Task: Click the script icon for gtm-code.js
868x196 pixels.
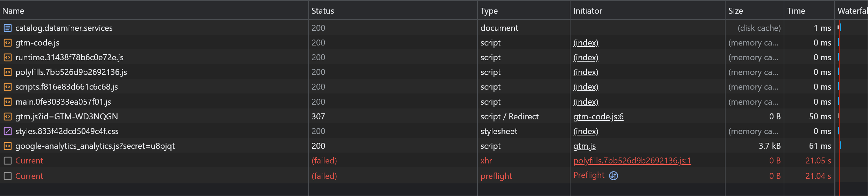Action: pyautogui.click(x=8, y=43)
